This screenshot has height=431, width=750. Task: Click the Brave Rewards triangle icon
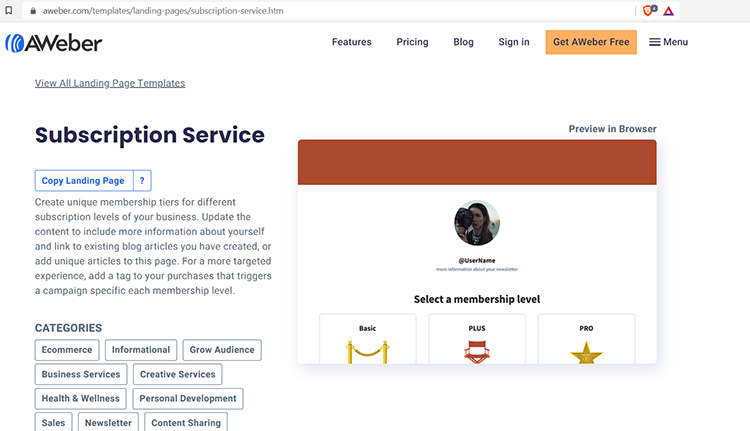668,11
